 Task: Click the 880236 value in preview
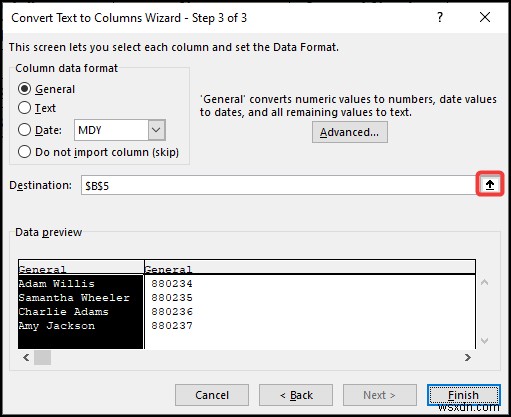click(172, 311)
